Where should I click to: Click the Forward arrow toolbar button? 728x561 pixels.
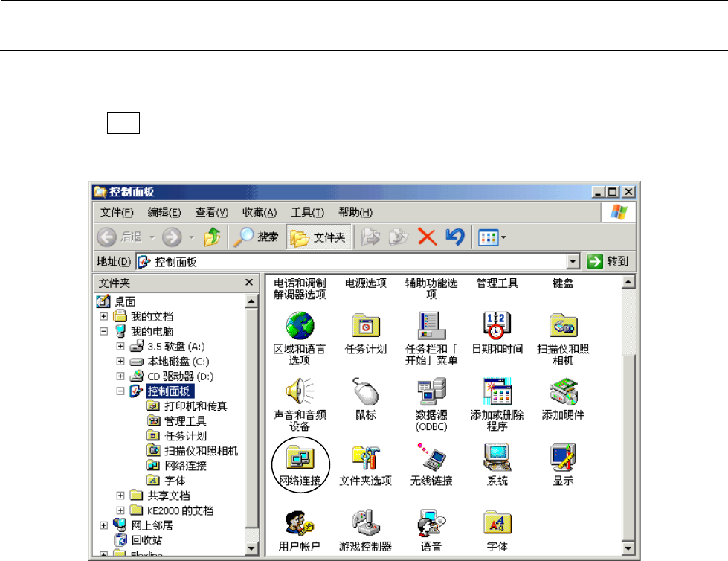point(172,237)
